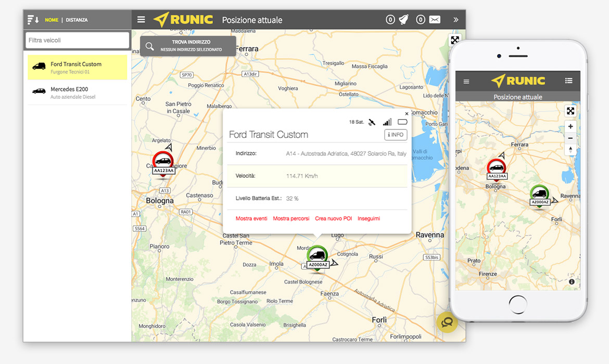Open the desktop hamburger menu
The height and width of the screenshot is (364, 609).
click(x=141, y=19)
